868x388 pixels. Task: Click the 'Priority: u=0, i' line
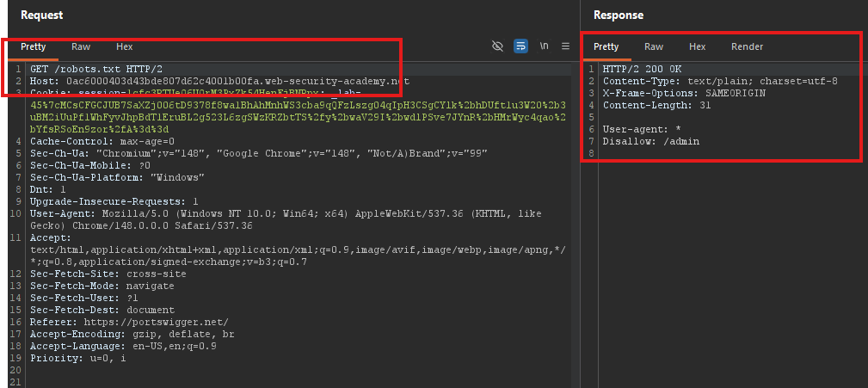[x=78, y=359]
